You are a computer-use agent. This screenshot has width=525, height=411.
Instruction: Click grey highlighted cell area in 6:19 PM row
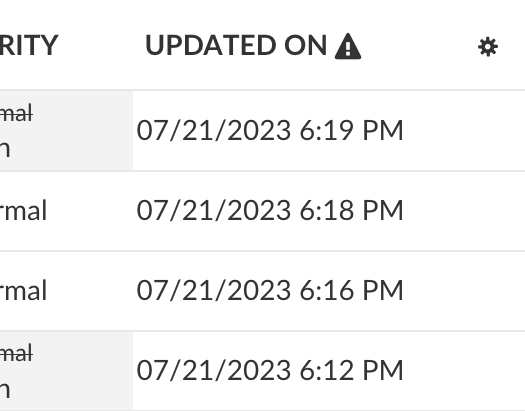(x=66, y=131)
